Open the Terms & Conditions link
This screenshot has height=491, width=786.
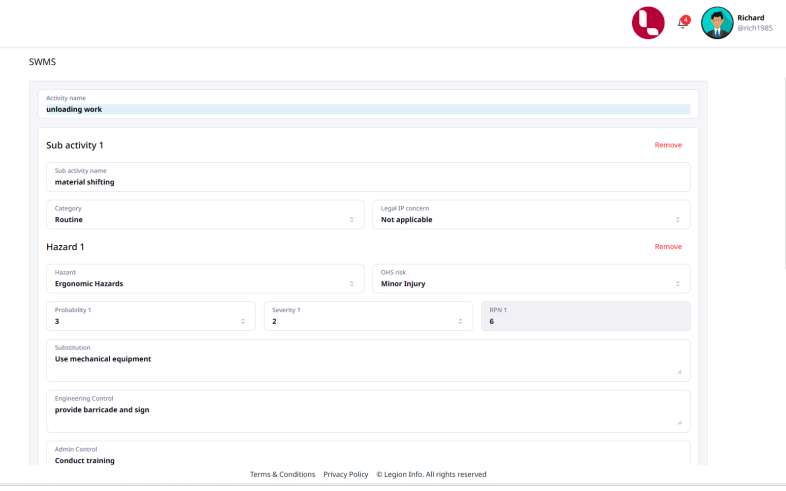[x=282, y=474]
